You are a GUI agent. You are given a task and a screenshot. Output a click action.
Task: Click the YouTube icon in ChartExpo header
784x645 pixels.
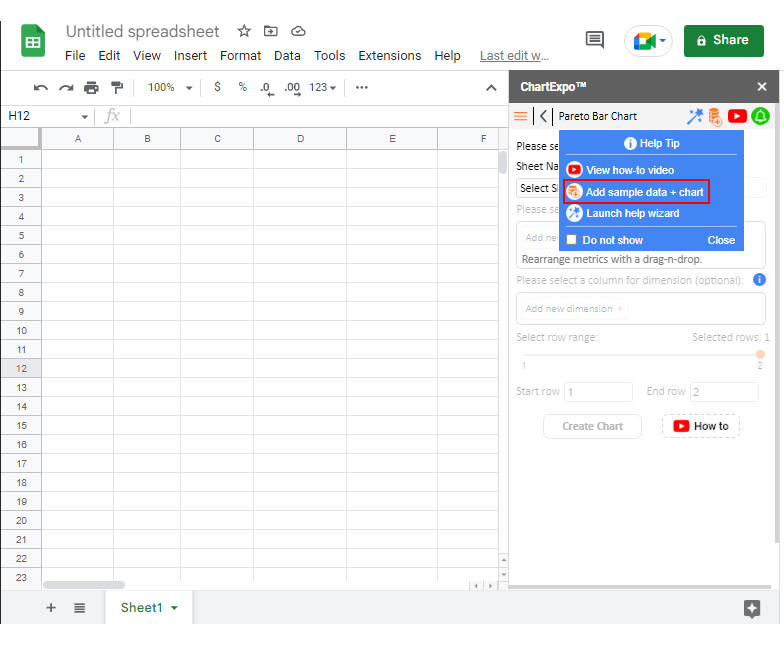coord(737,116)
